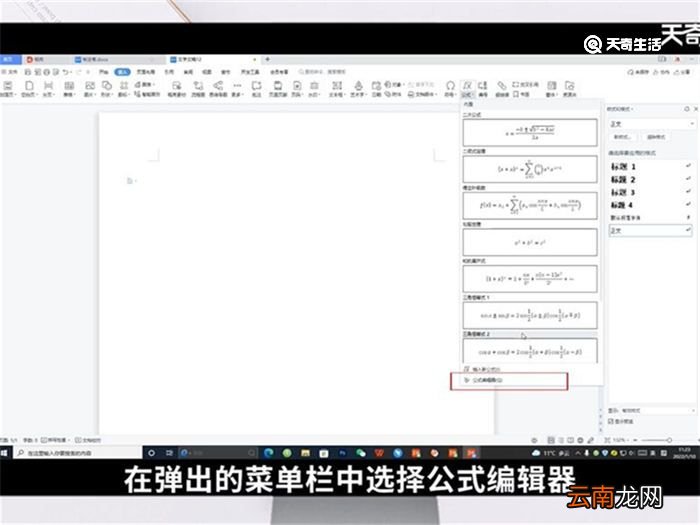Screen dimensions: 700x525
Task: Click the new tab plus button
Action: (267, 59)
